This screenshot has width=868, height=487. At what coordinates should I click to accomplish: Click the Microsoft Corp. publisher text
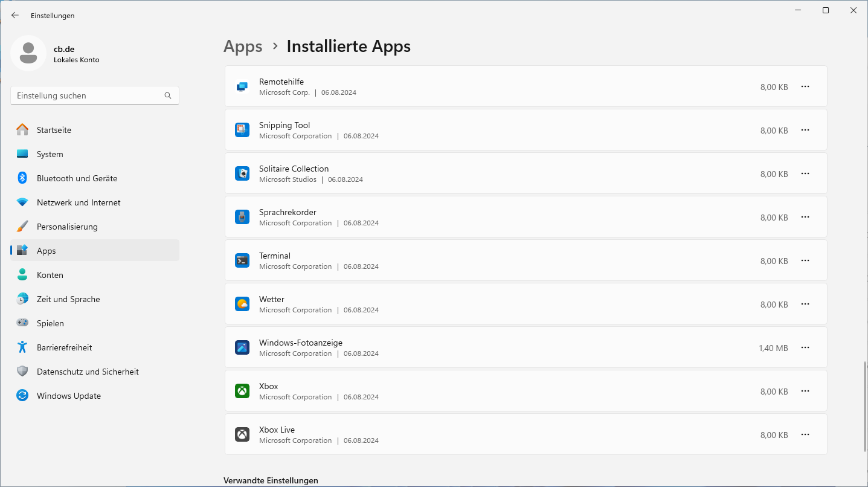click(285, 92)
